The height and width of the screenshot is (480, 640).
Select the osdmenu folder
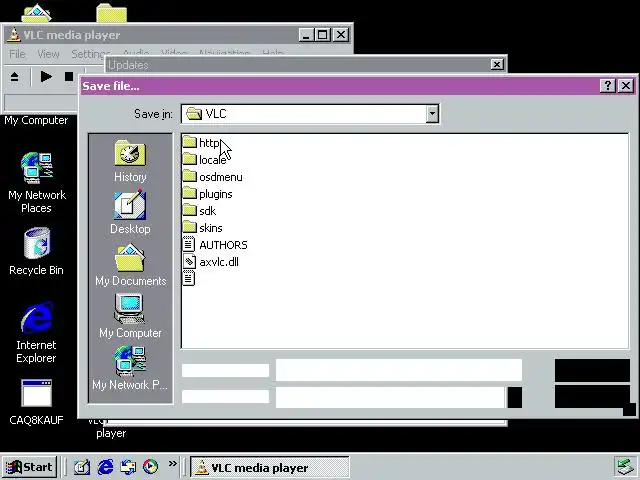click(x=212, y=177)
